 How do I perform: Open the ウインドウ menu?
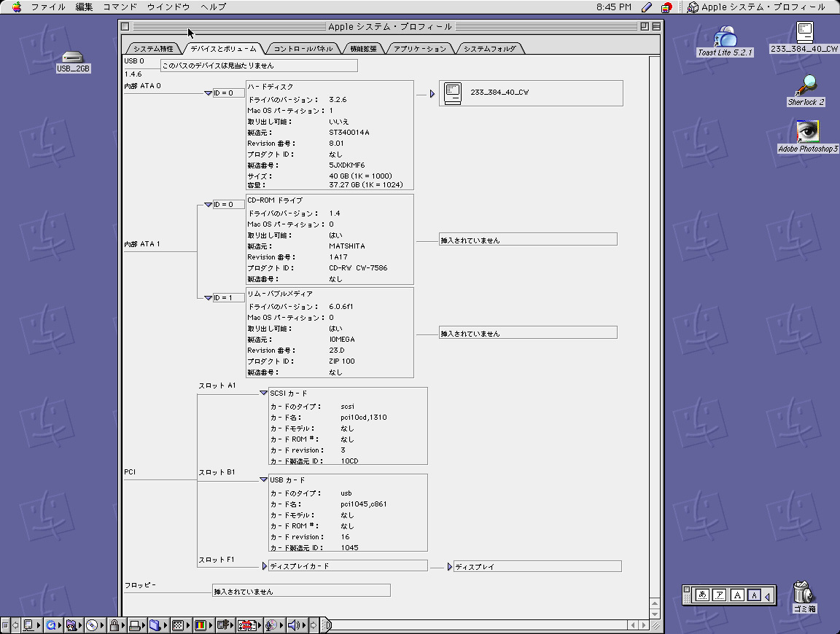[168, 7]
